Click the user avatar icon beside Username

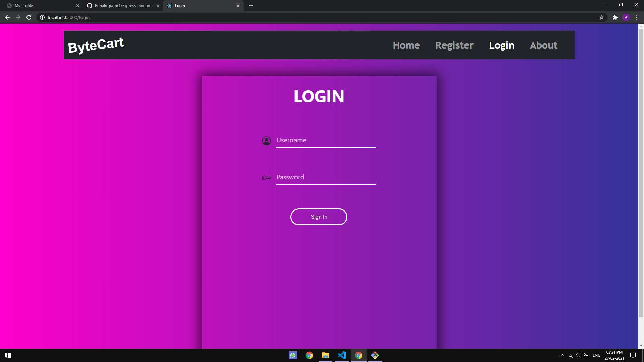pos(266,141)
